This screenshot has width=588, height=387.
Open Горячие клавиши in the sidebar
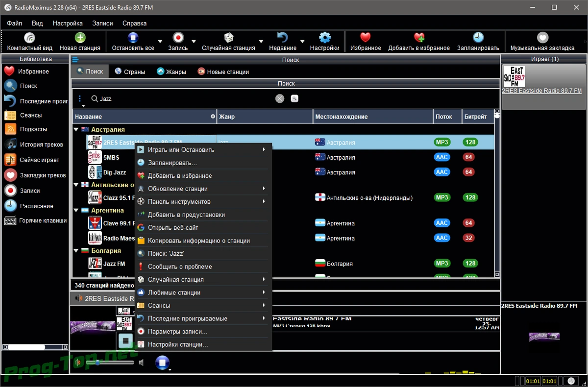coord(34,220)
